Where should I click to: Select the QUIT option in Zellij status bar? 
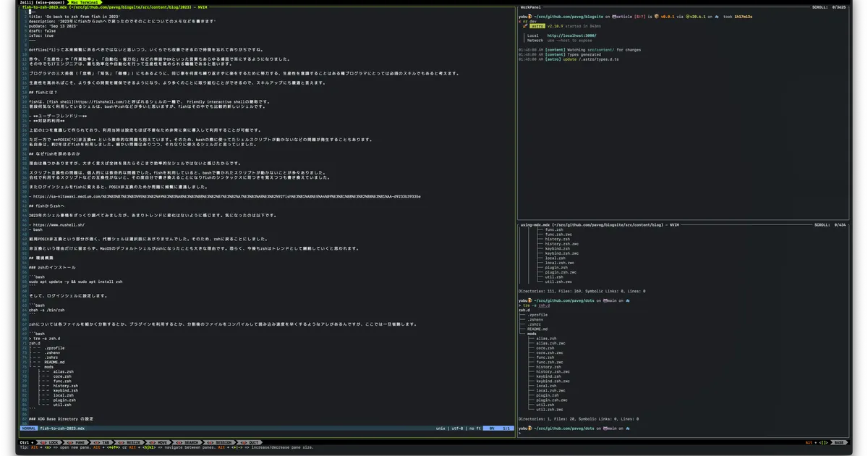coord(250,442)
